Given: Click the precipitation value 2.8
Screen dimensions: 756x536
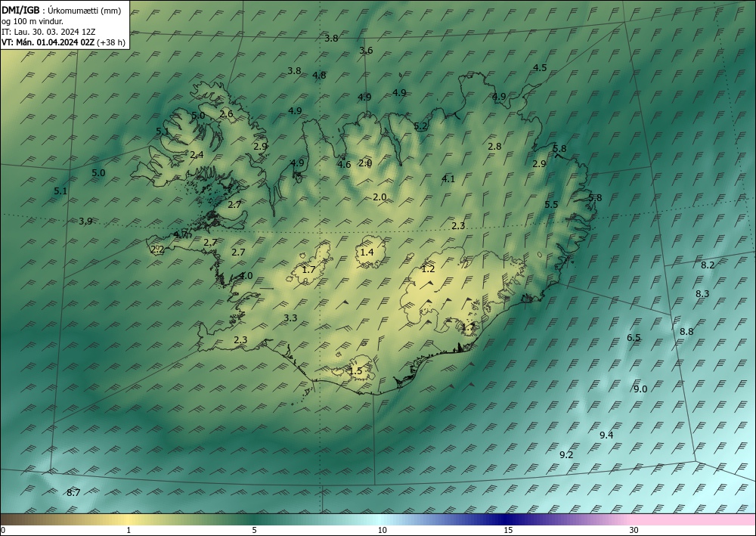Looking at the screenshot, I should pyautogui.click(x=494, y=147).
